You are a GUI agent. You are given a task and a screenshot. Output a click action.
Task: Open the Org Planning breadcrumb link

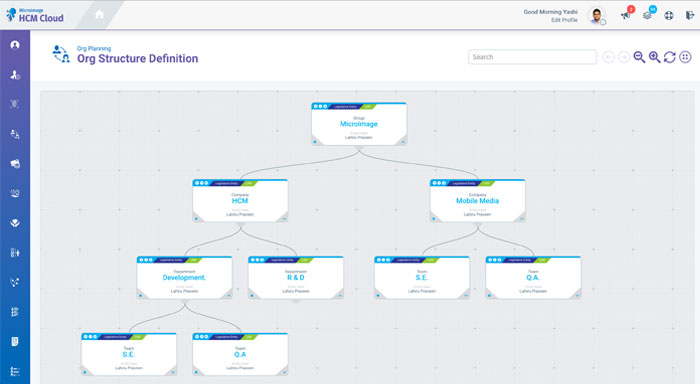pyautogui.click(x=94, y=48)
